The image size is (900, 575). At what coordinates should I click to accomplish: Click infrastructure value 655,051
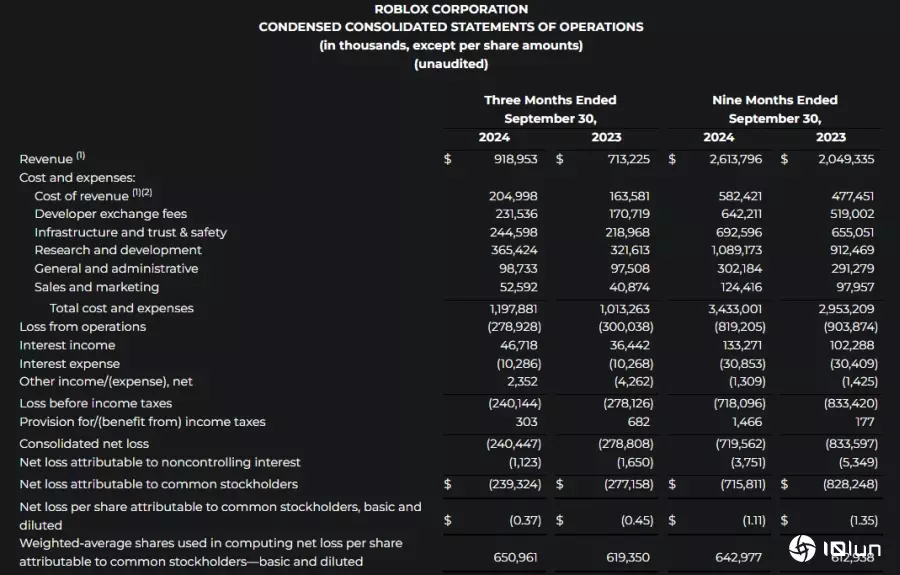pos(852,232)
